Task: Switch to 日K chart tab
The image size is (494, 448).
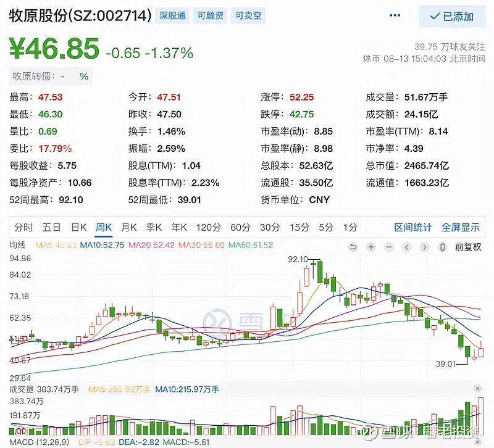Action: tap(79, 227)
